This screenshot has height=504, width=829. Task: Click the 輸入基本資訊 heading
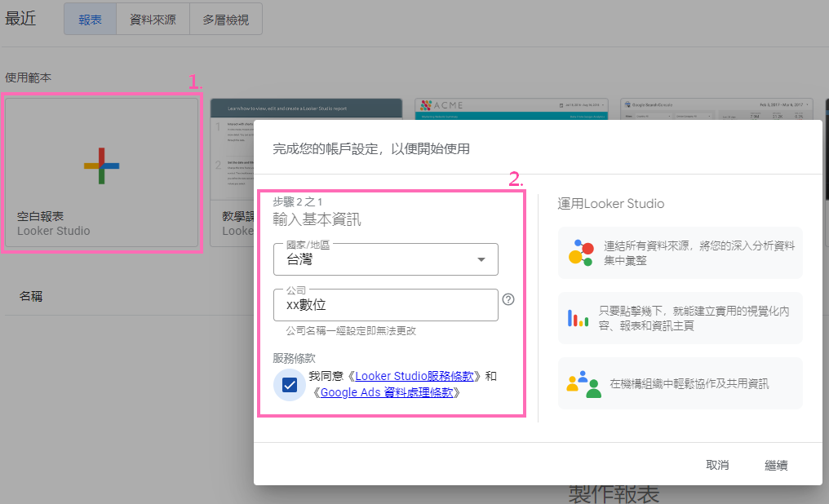click(317, 219)
